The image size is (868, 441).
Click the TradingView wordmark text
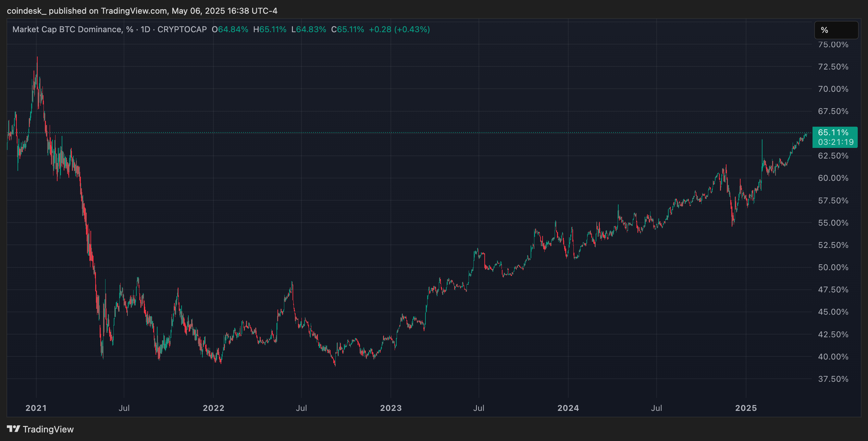(x=48, y=429)
